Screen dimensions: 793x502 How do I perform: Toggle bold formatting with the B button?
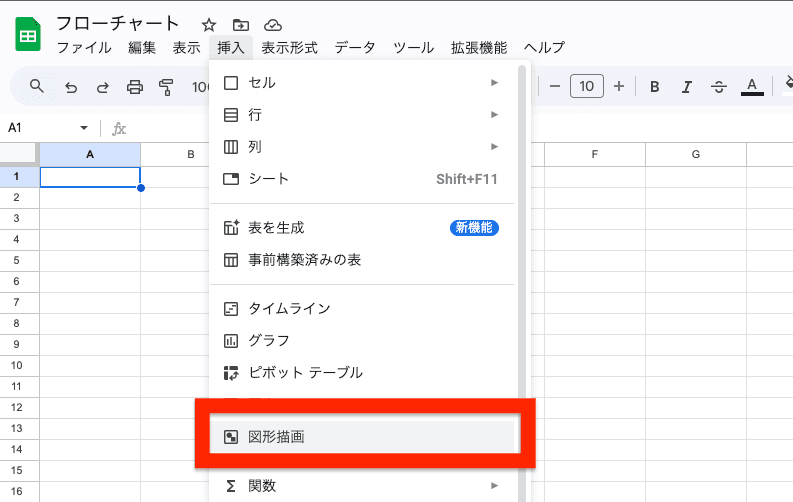coord(655,87)
